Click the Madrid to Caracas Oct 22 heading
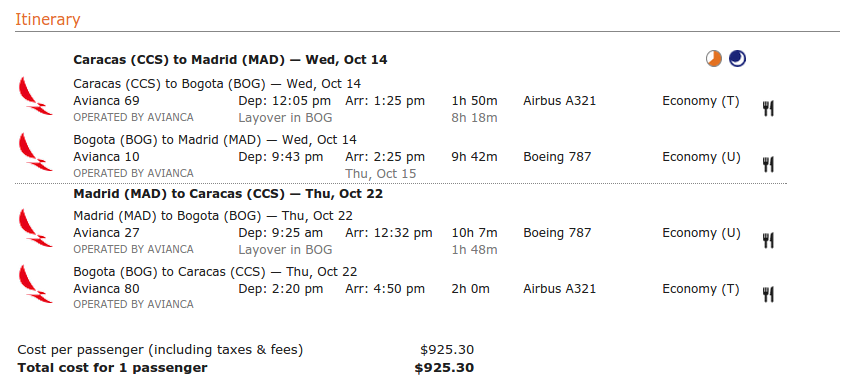This screenshot has height=383, width=849. tap(228, 194)
